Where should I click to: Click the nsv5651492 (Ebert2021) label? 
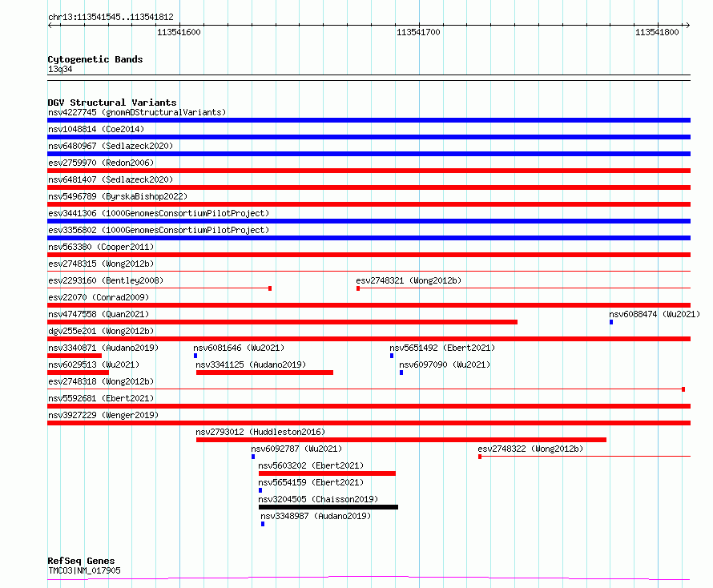tap(442, 348)
